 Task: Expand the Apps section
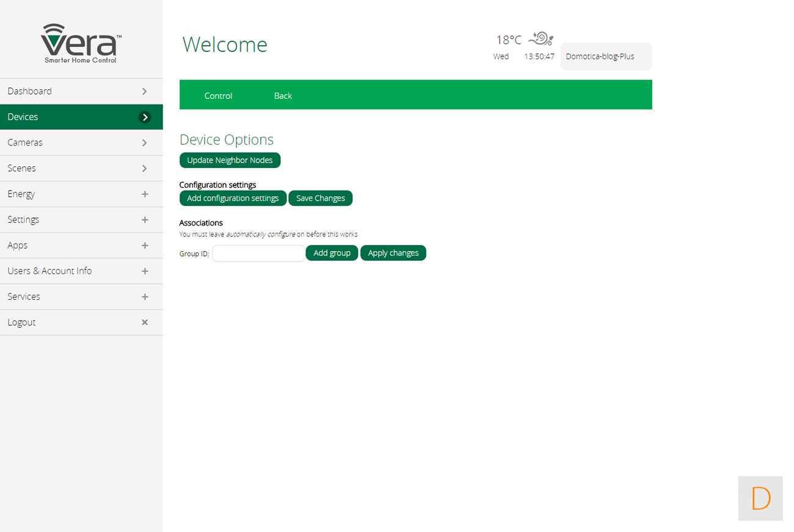pos(145,245)
